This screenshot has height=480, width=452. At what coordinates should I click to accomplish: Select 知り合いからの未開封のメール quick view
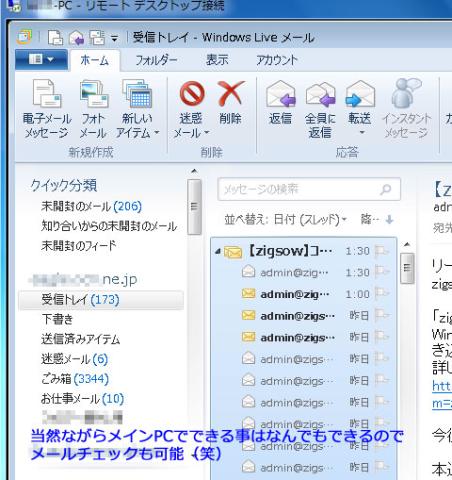click(109, 226)
